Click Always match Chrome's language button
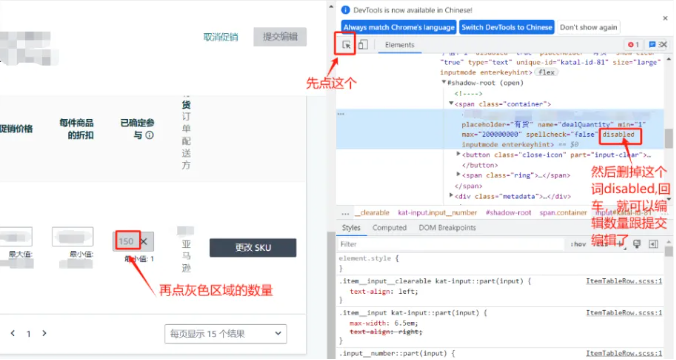This screenshot has height=360, width=676. pyautogui.click(x=399, y=27)
